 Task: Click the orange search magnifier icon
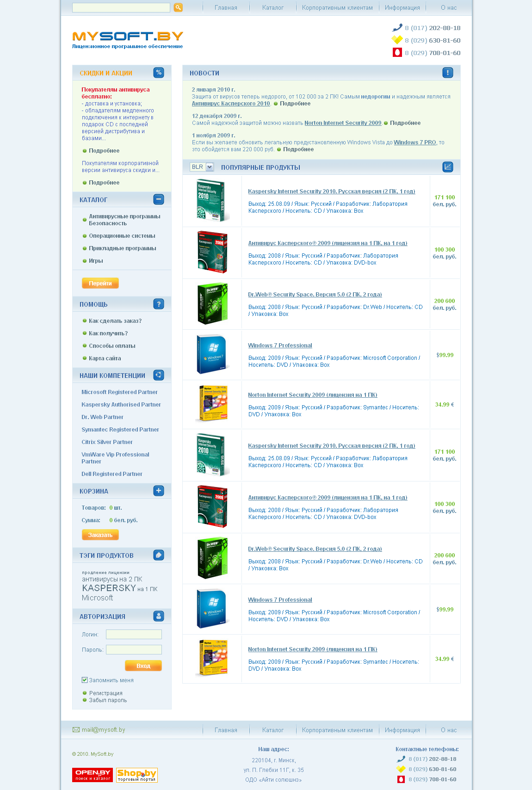click(178, 7)
